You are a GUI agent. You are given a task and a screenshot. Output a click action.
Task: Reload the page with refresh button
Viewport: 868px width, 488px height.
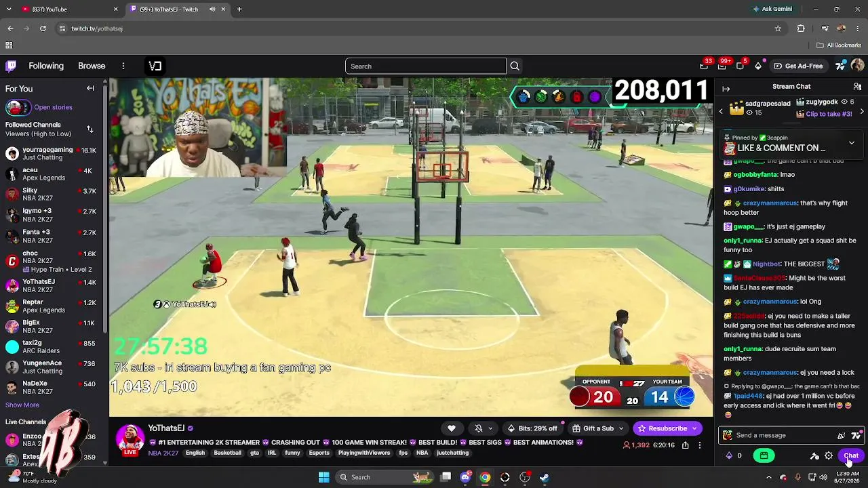pos(43,28)
